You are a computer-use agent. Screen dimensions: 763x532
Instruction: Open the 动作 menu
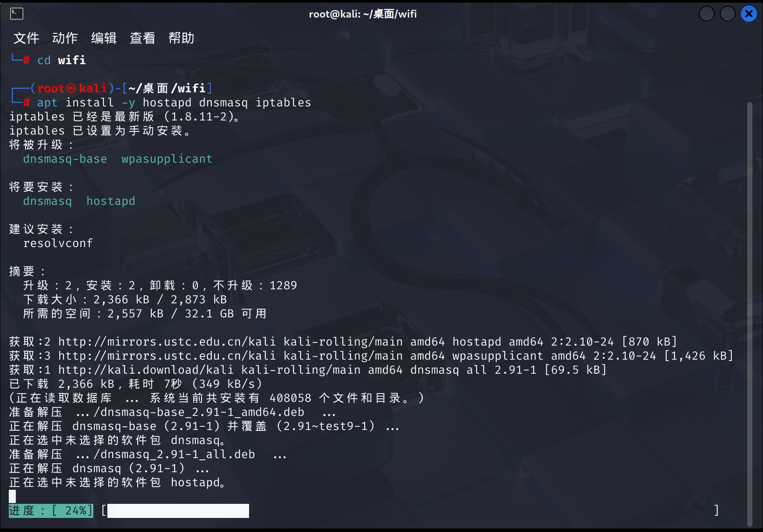[65, 38]
